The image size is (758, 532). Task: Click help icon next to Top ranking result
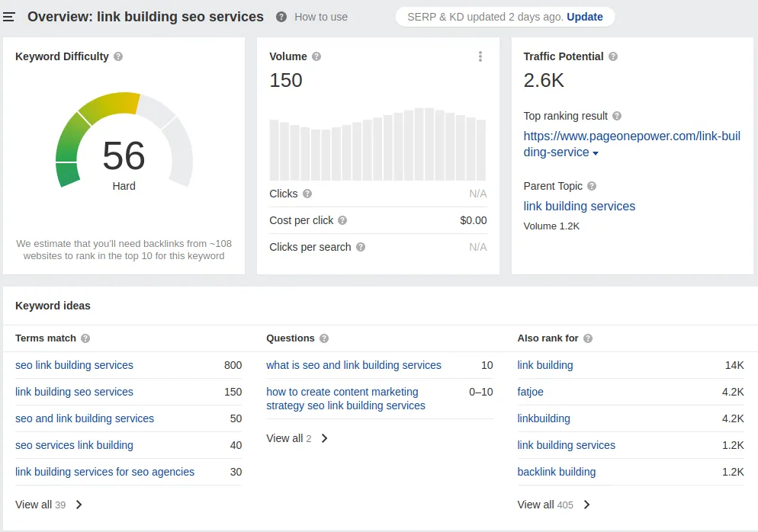tap(617, 116)
